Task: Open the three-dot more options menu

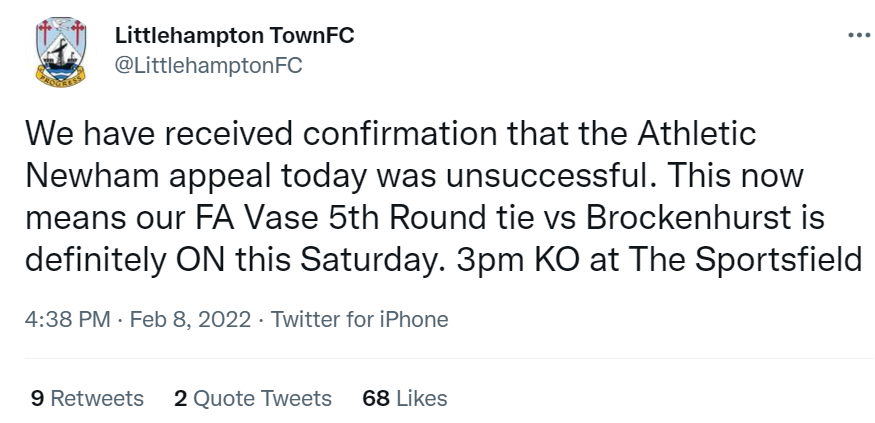Action: [x=860, y=36]
